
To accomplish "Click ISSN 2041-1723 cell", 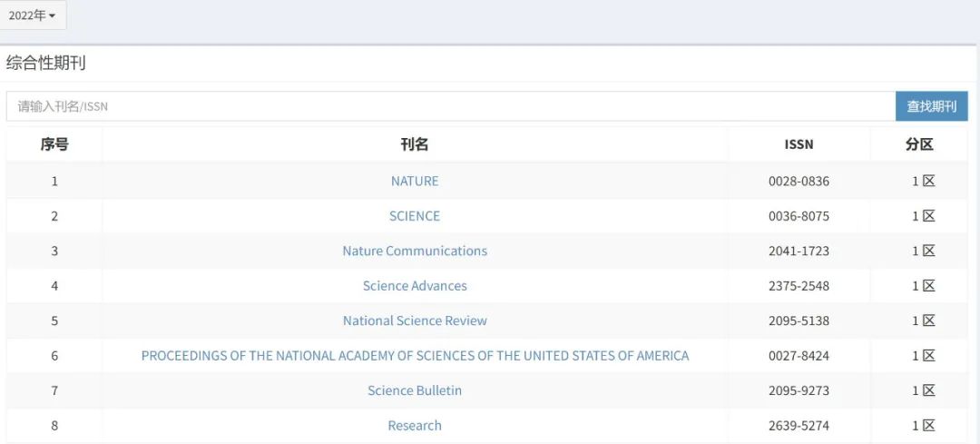I will tap(799, 251).
